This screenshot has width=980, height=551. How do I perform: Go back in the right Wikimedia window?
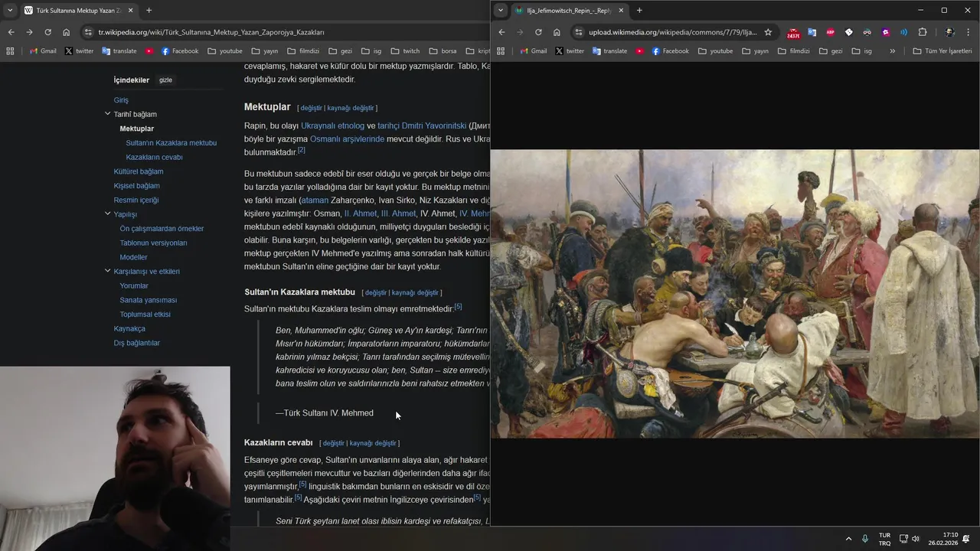pyautogui.click(x=501, y=32)
